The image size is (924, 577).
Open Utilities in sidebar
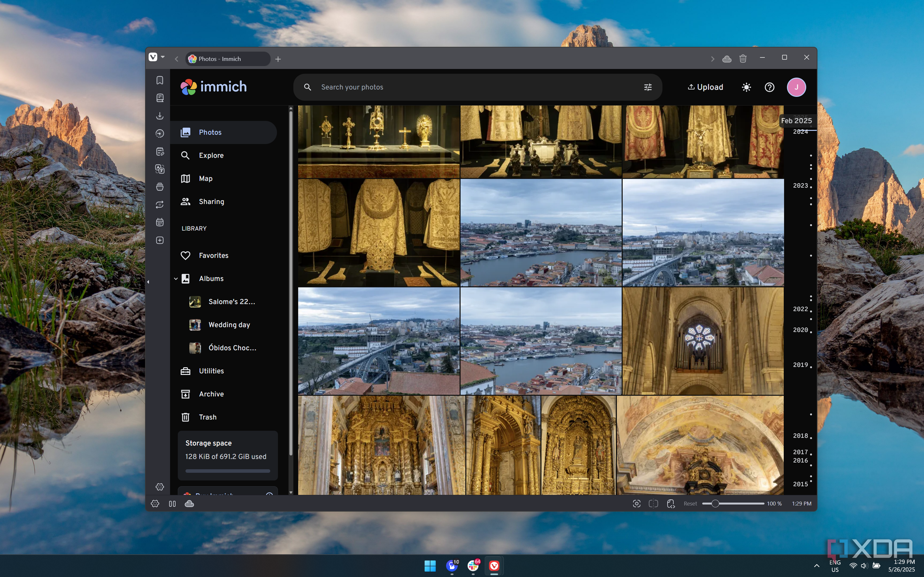223,371
